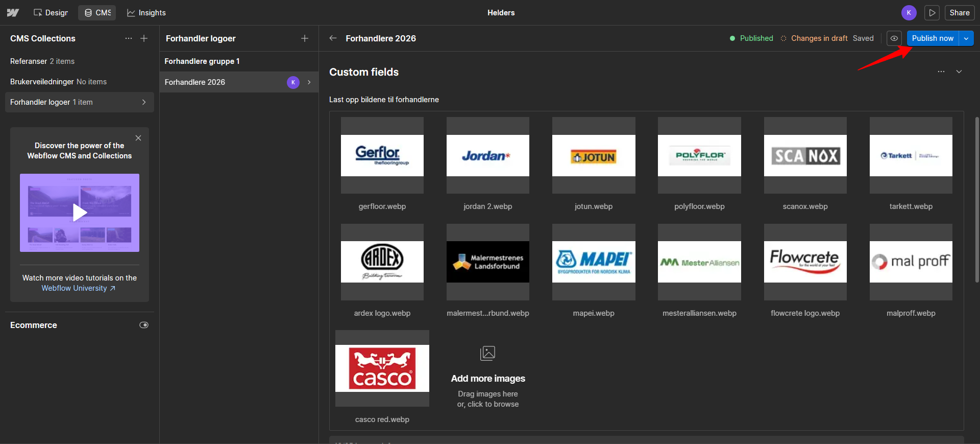Screen dimensions: 980x444
Task: Click the Share button
Action: click(x=960, y=13)
